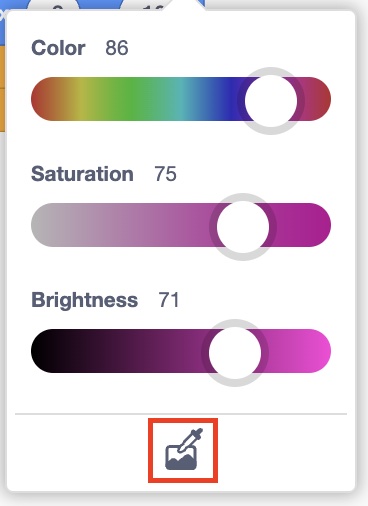Click the Color slider's white handle
368x506 pixels.
click(271, 101)
